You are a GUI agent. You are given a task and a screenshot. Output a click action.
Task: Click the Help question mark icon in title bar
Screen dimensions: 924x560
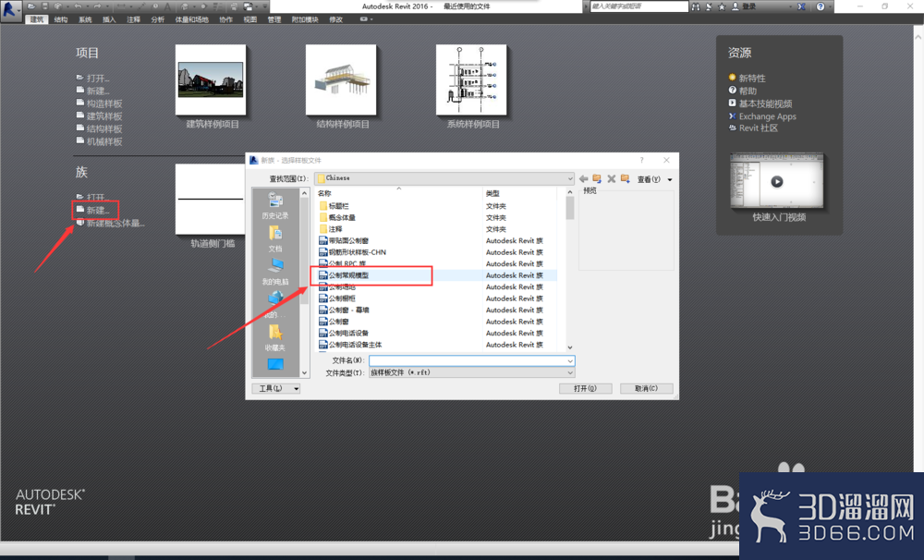[821, 6]
